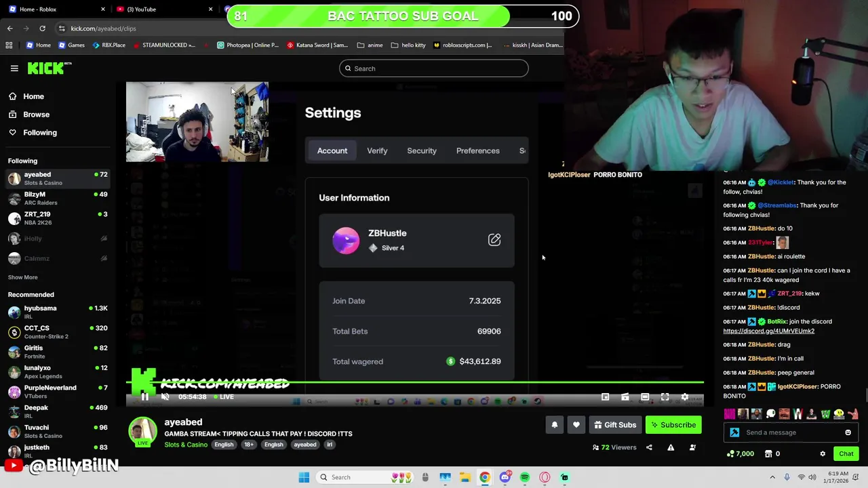Open PurpleNeverland recommended channel

coord(58,391)
